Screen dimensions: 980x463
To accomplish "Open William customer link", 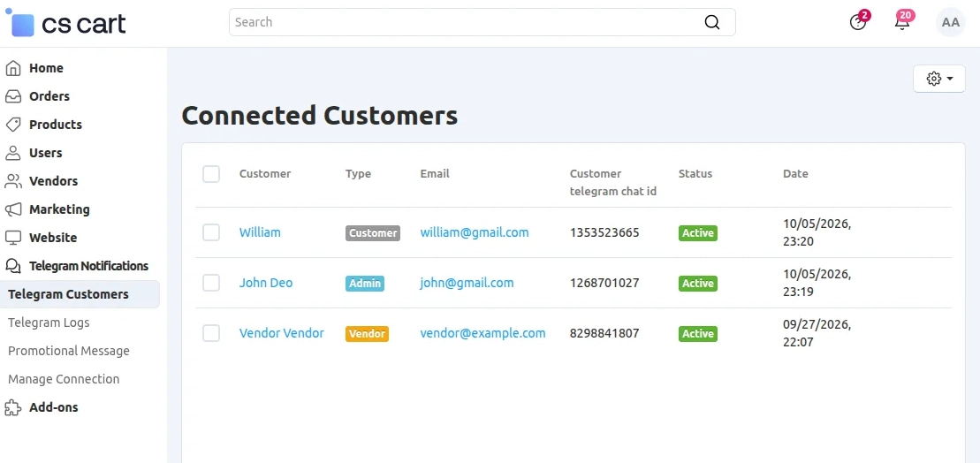I will click(260, 232).
